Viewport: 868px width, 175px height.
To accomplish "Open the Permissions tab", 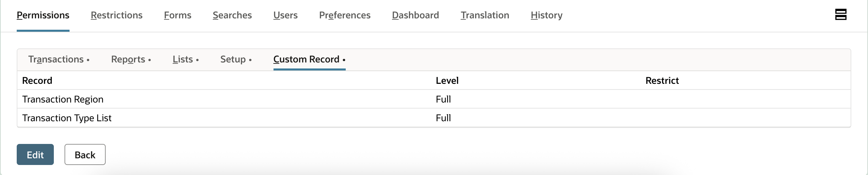I will pyautogui.click(x=43, y=15).
